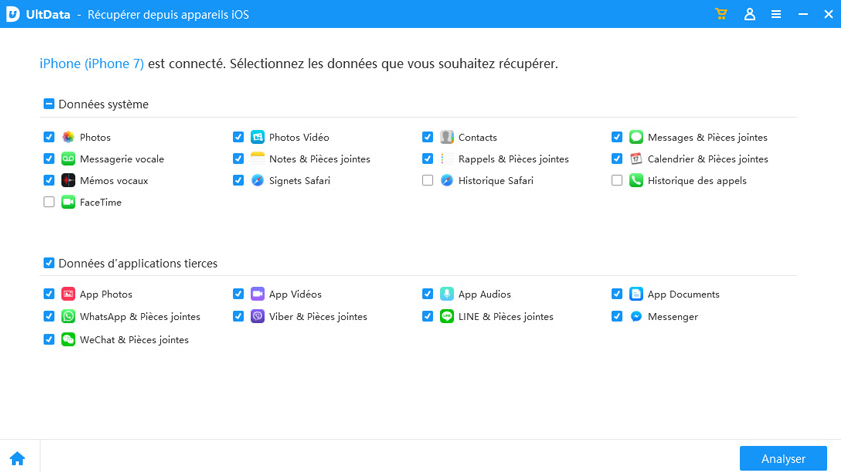841x472 pixels.
Task: Click the iPhone (iPhone 7) device link
Action: click(91, 63)
